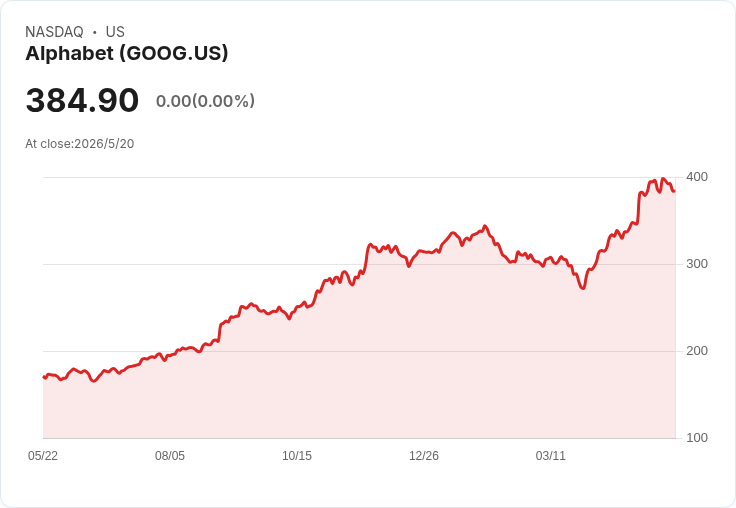Click the 08/05 date axis label
The width and height of the screenshot is (736, 508).
(170, 456)
